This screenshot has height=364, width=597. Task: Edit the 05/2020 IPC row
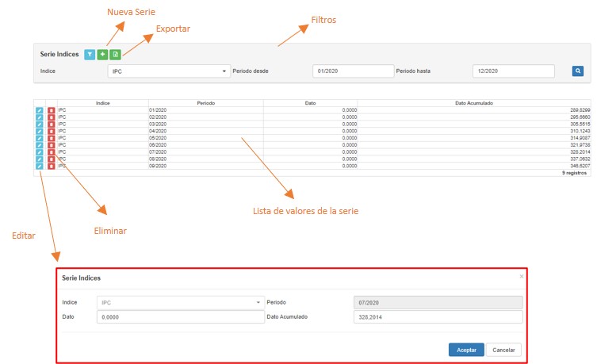pyautogui.click(x=39, y=138)
